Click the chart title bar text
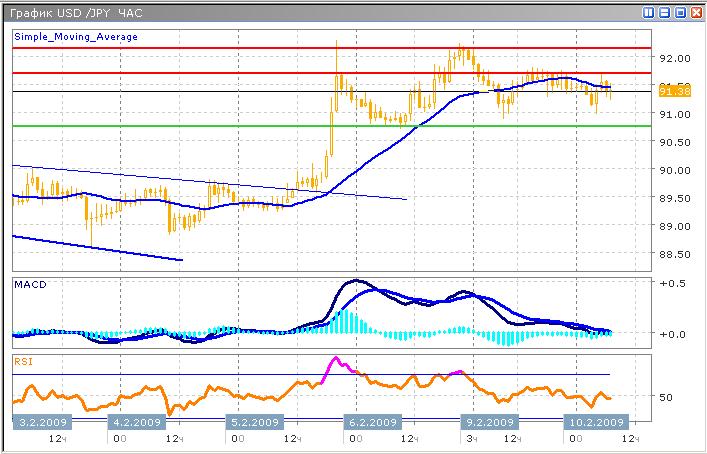This screenshot has width=707, height=454. (x=76, y=12)
